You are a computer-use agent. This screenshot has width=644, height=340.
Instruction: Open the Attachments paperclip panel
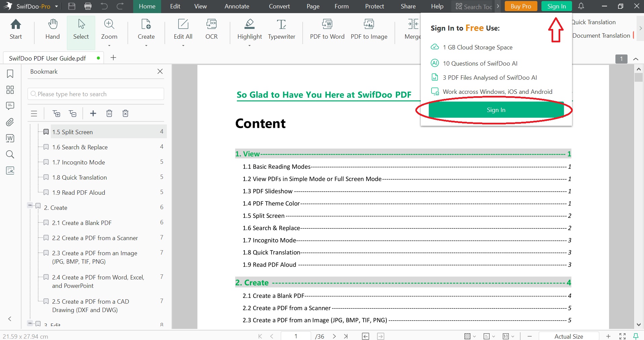click(x=10, y=122)
